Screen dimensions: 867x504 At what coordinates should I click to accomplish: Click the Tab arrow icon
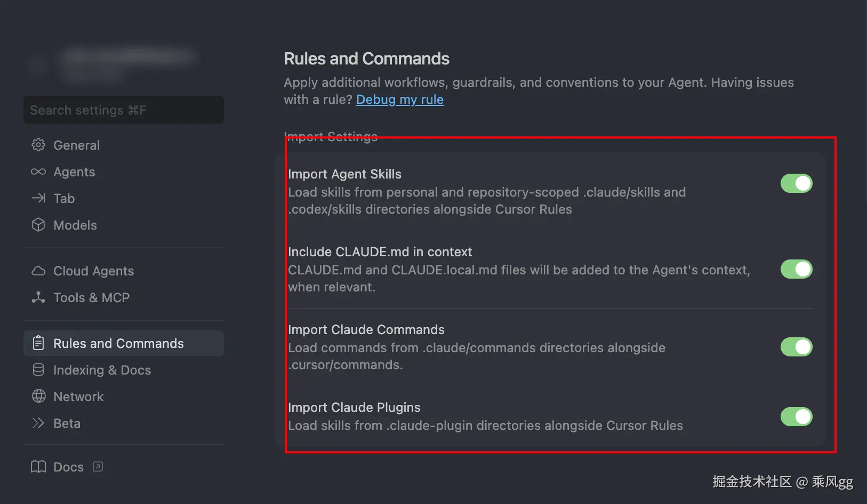38,198
